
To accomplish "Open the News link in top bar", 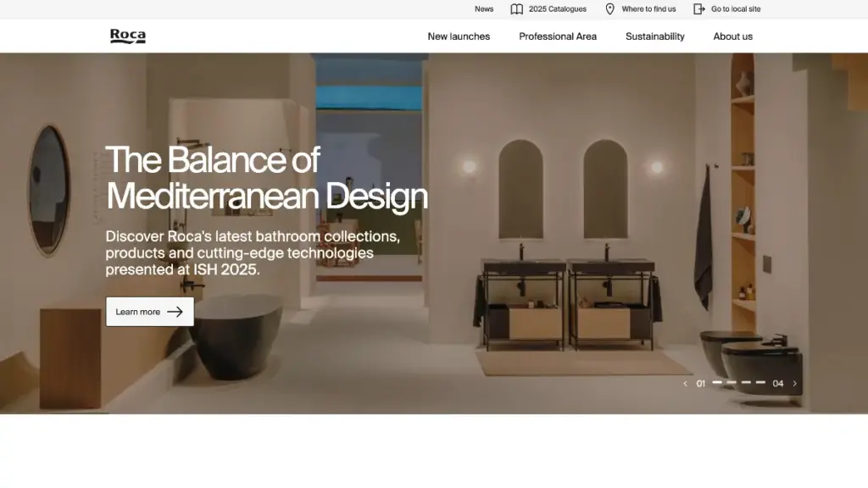I will click(484, 9).
